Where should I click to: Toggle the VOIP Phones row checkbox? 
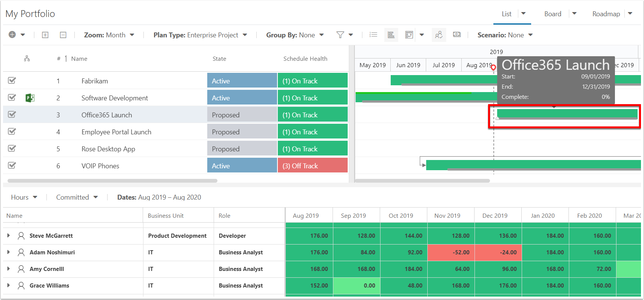pyautogui.click(x=12, y=165)
